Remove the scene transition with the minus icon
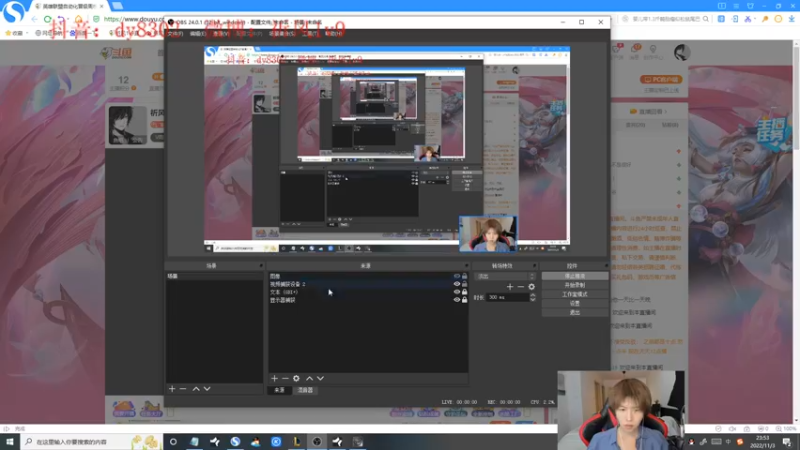This screenshot has height=450, width=800. 520,287
